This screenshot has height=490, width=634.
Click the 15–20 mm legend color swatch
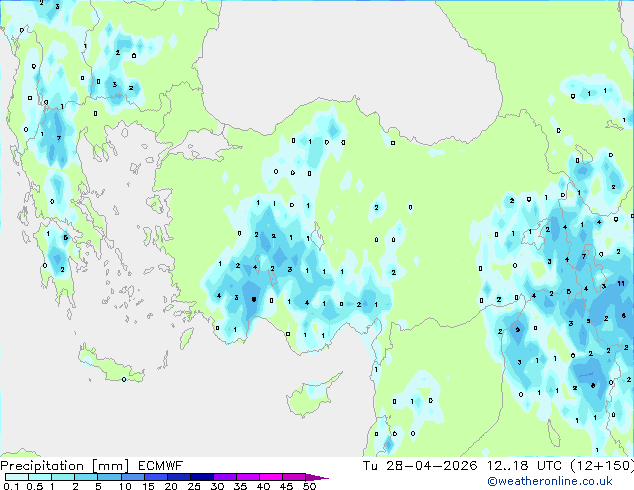click(156, 477)
